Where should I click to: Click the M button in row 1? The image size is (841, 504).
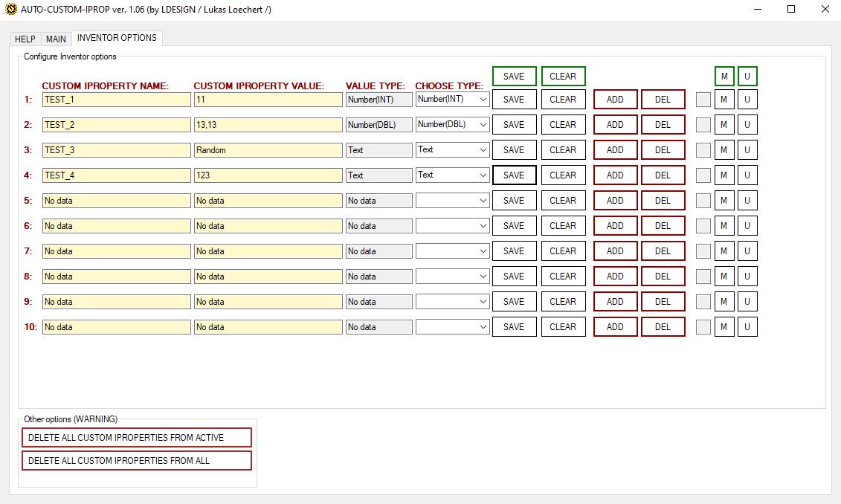[724, 99]
